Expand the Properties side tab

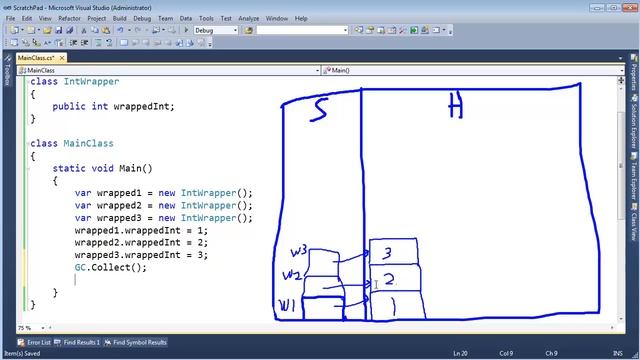tap(634, 73)
